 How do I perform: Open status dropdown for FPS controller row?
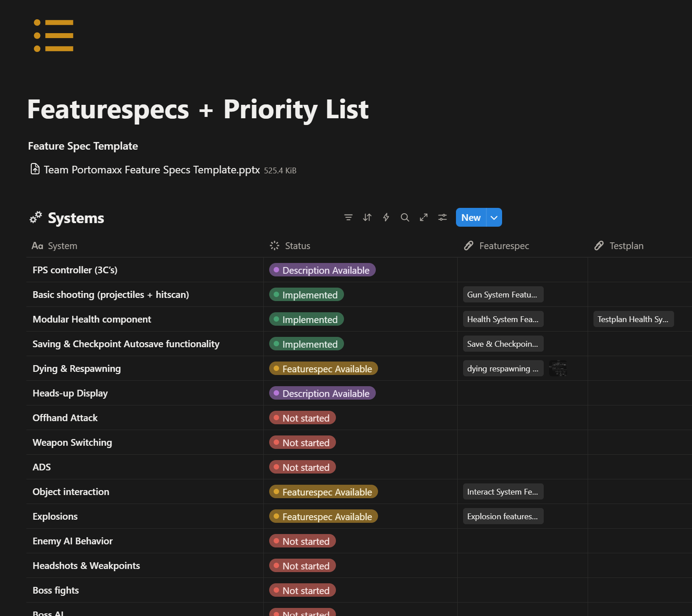pos(322,270)
